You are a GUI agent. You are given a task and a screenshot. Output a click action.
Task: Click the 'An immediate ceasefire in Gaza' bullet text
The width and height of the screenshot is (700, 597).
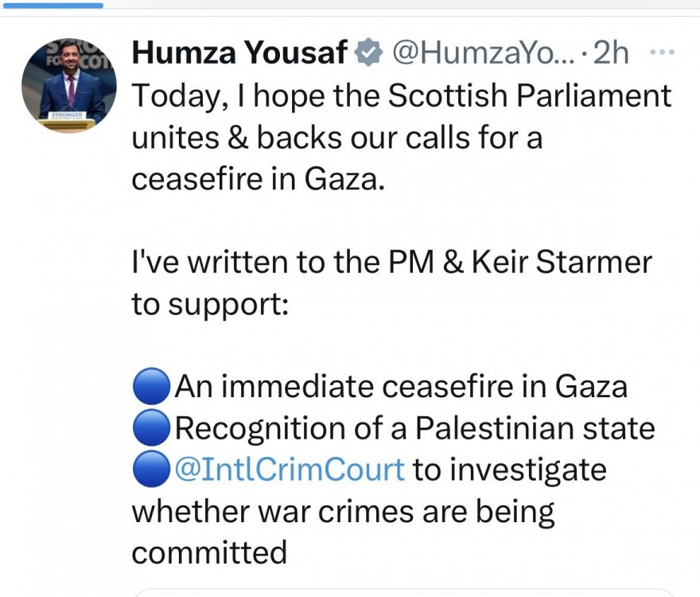point(401,387)
